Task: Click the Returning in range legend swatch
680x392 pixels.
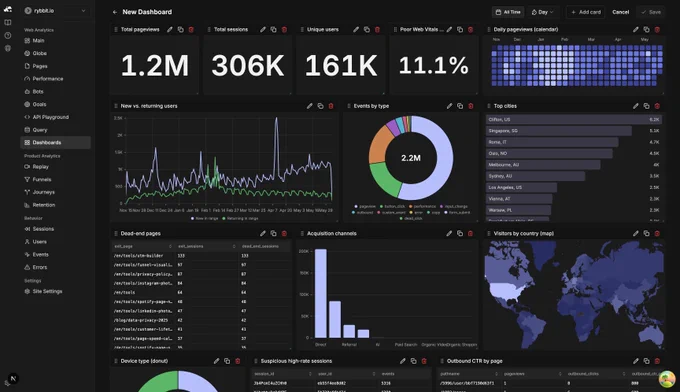Action: click(224, 218)
